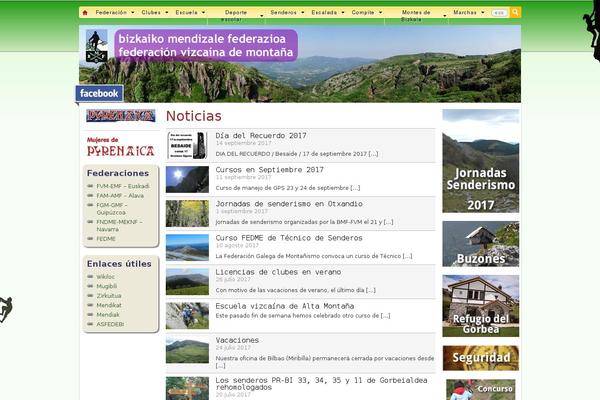Open Escuela vizcaína de Alta Montaña headline
Viewport: 600px width, 400px height.
tap(285, 306)
